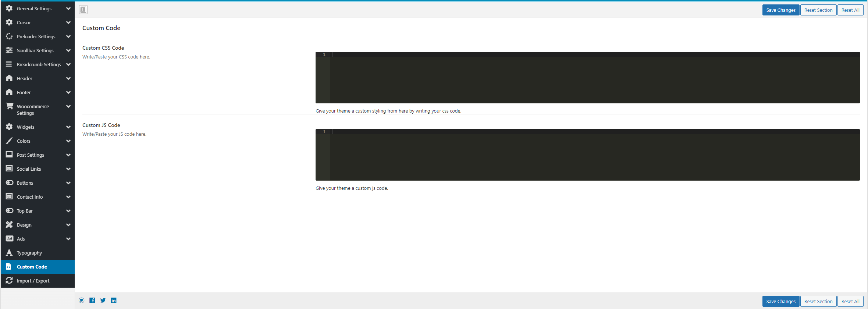Open the LinkedIn icon link in footer
This screenshot has height=309, width=868.
(x=114, y=301)
